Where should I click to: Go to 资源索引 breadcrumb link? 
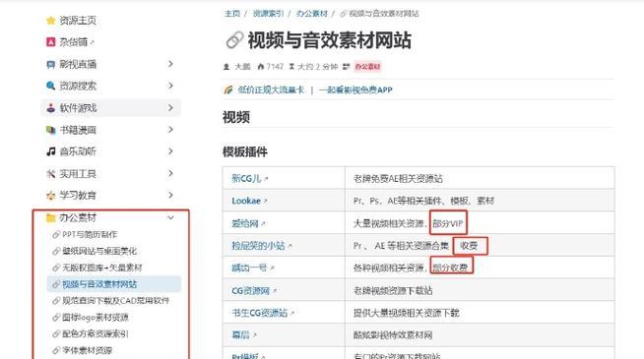coord(268,14)
